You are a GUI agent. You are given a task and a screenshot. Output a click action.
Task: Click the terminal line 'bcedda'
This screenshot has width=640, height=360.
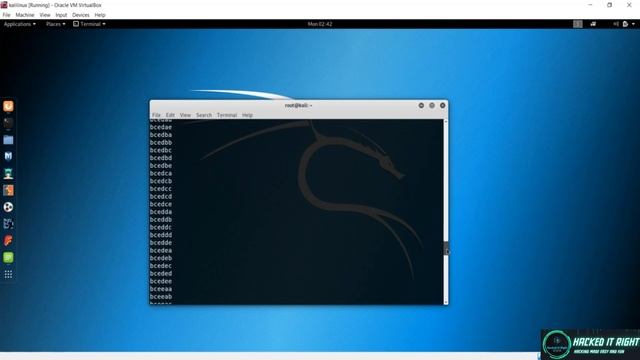point(161,212)
